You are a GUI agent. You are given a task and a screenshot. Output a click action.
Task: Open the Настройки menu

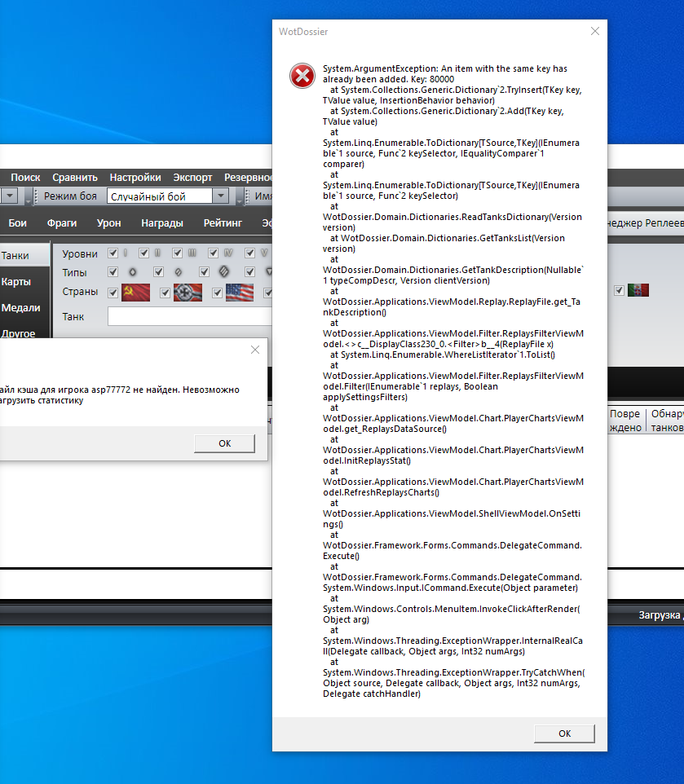(x=135, y=178)
